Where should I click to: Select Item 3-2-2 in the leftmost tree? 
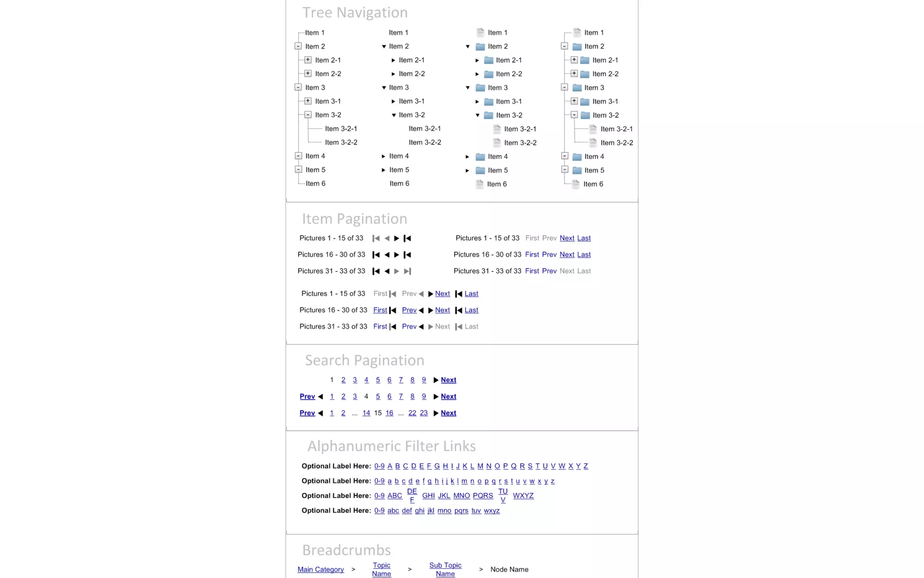[341, 142]
